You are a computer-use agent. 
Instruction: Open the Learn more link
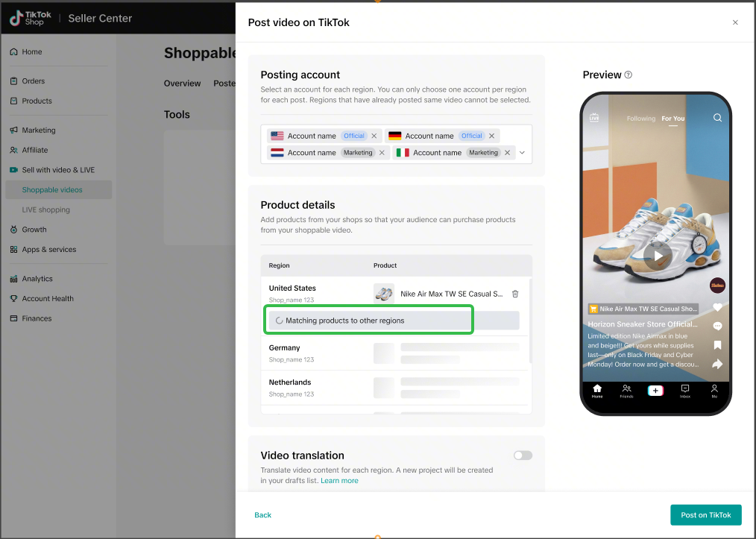[339, 481]
